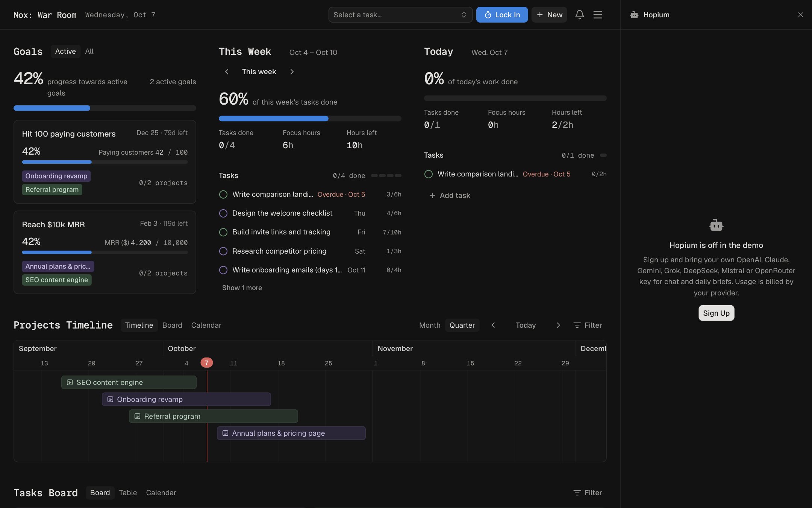Image resolution: width=812 pixels, height=508 pixels.
Task: Check off Research competitor pricing
Action: [x=223, y=251]
